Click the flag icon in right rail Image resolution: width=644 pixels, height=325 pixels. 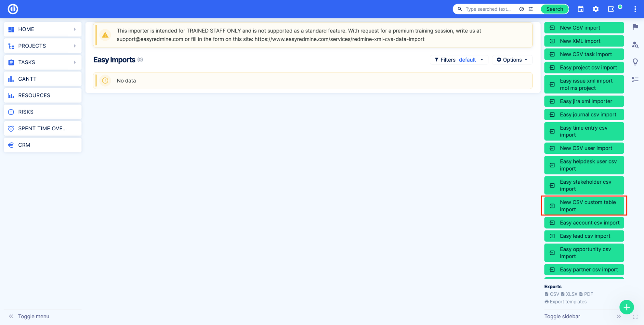point(635,27)
